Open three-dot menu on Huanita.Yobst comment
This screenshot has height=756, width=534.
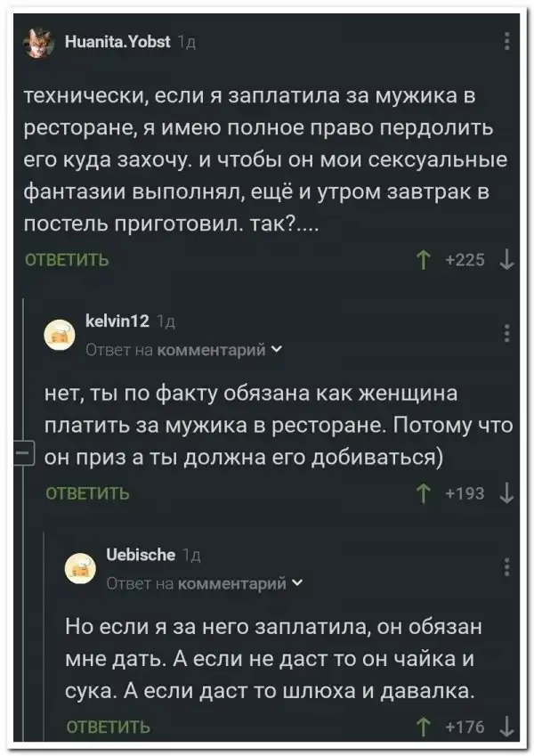pyautogui.click(x=506, y=42)
